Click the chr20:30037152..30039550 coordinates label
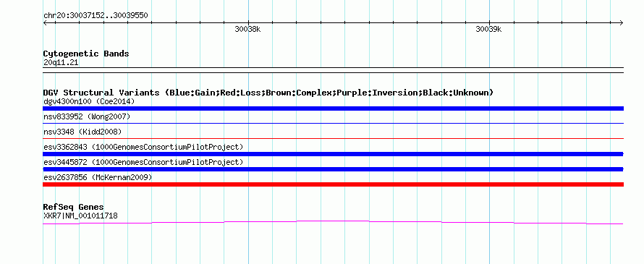The image size is (644, 264). coord(96,15)
